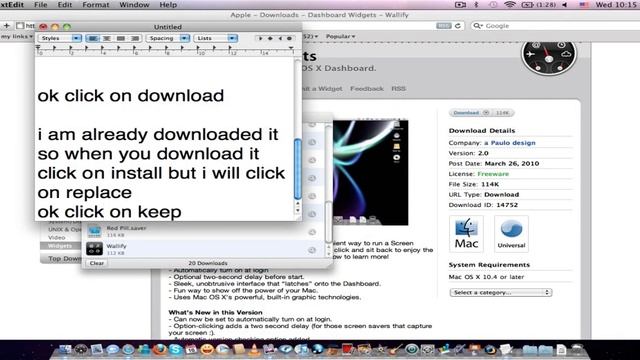
Task: Select justified text alignment in TextEdit toolbar
Action: 121,38
